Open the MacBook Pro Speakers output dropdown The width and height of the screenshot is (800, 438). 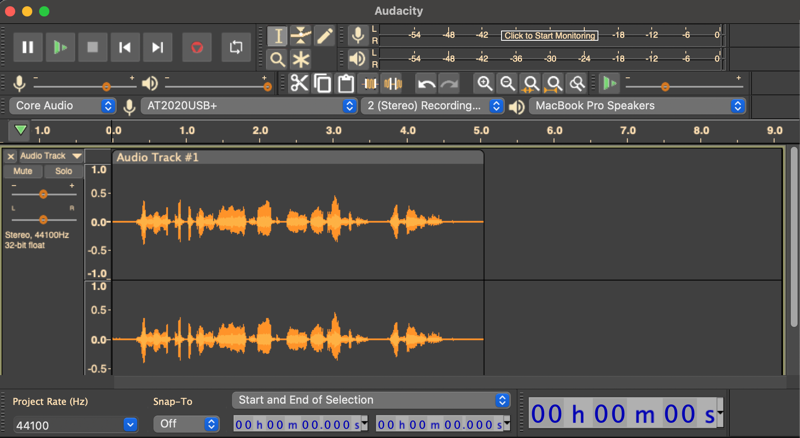coord(637,106)
